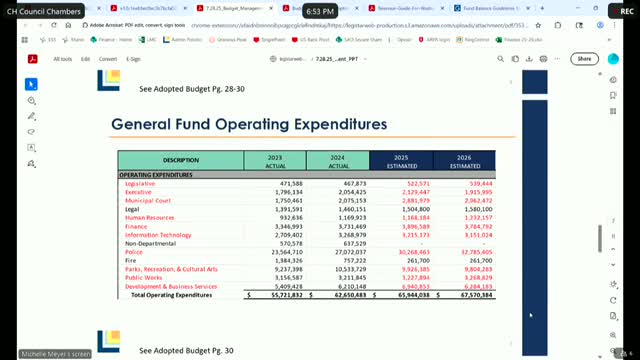The height and width of the screenshot is (360, 640).
Task: Open the Convert menu
Action: click(x=108, y=59)
